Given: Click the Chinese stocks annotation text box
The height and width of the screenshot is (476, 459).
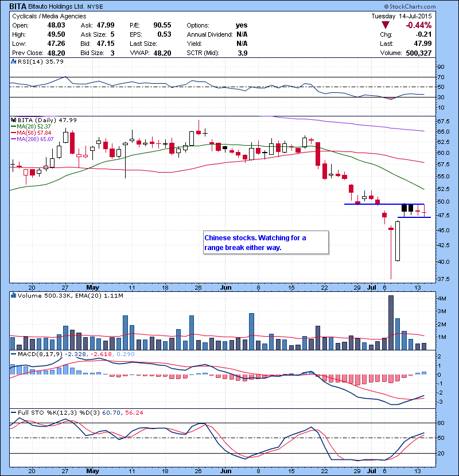Looking at the screenshot, I should pos(266,242).
